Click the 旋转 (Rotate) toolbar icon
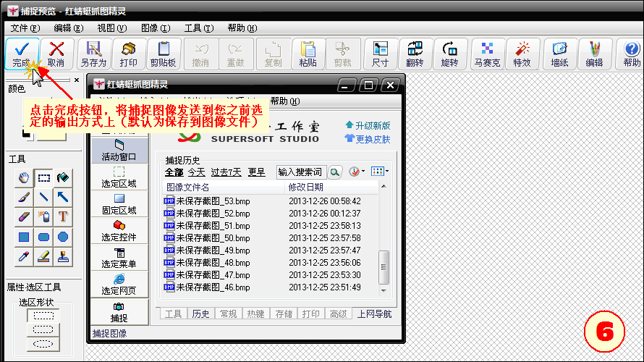This screenshot has height=362, width=644. [x=449, y=54]
